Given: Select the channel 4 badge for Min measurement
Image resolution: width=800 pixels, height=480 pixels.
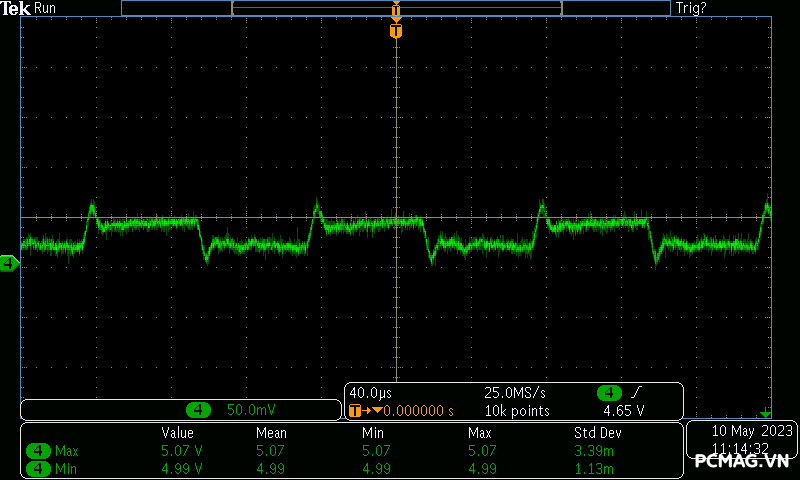Looking at the screenshot, I should coord(39,468).
